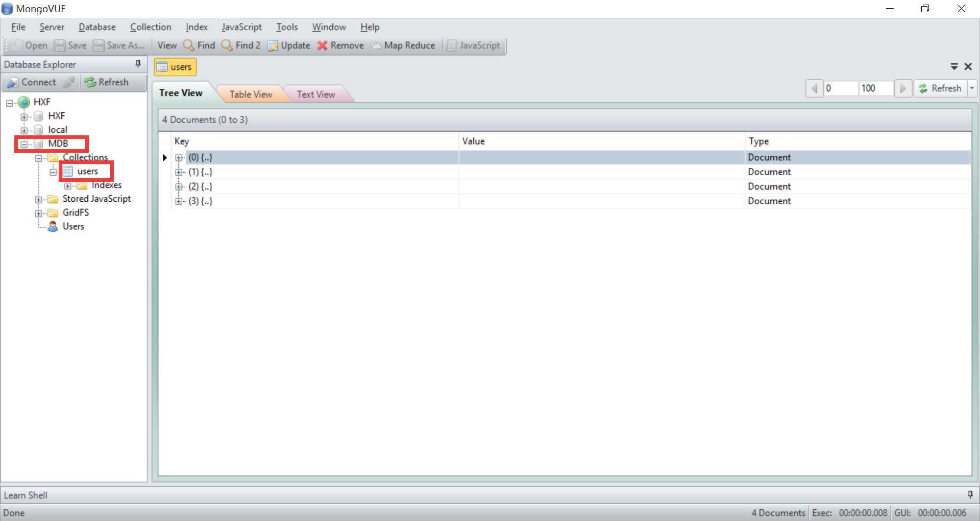Refresh the Database Explorer tree
Viewport: 980px width, 521px height.
point(107,82)
